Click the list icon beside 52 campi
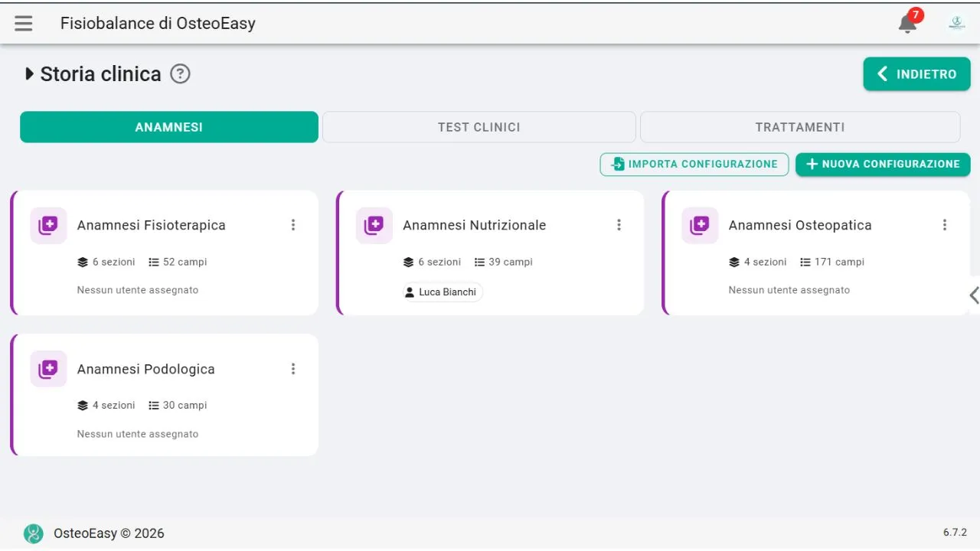Image resolution: width=980 pixels, height=551 pixels. pyautogui.click(x=154, y=262)
